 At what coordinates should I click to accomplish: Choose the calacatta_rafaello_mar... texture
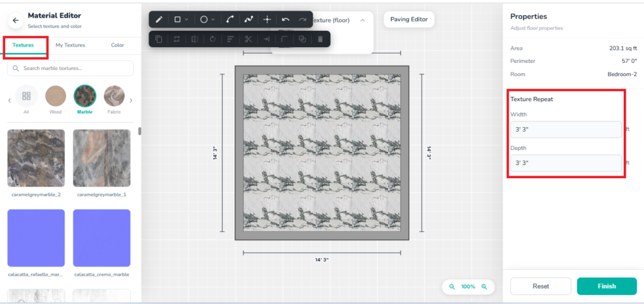(x=36, y=239)
